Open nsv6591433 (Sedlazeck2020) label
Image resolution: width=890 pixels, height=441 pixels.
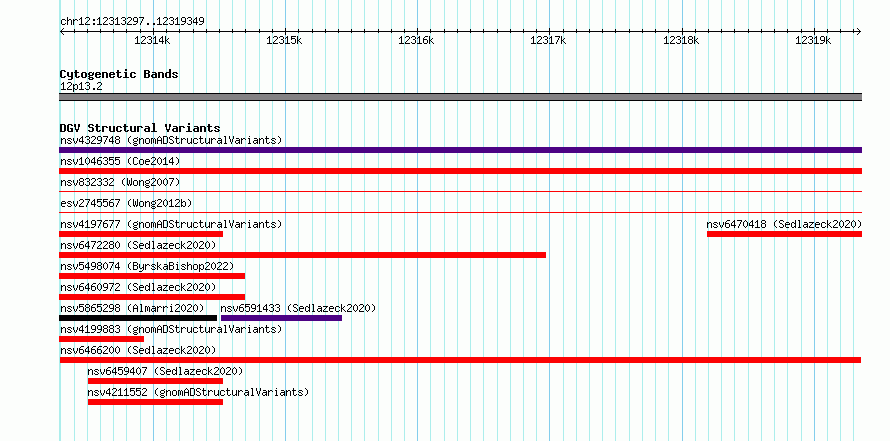(299, 308)
